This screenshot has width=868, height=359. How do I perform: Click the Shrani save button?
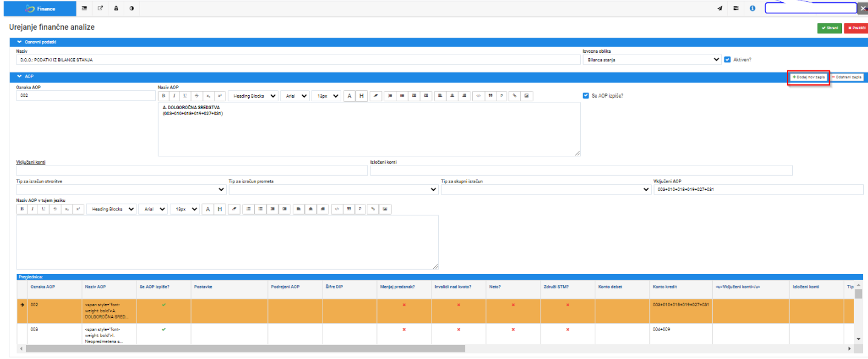click(829, 28)
